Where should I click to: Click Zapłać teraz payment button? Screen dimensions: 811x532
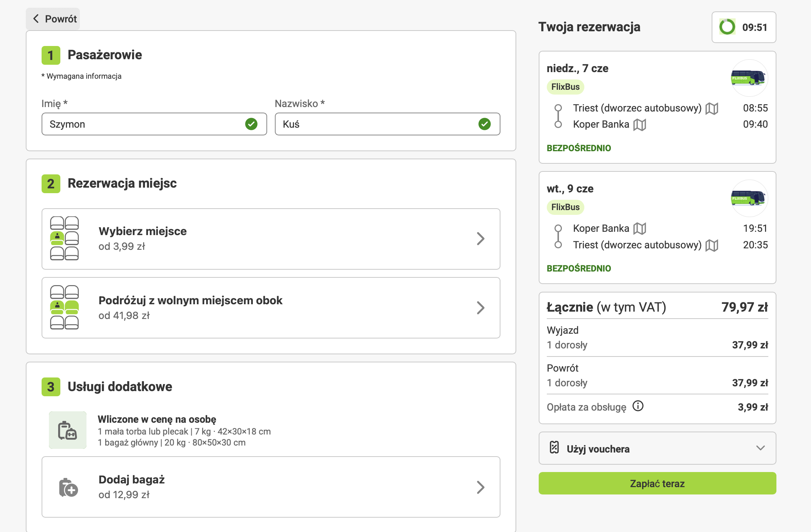pos(657,483)
